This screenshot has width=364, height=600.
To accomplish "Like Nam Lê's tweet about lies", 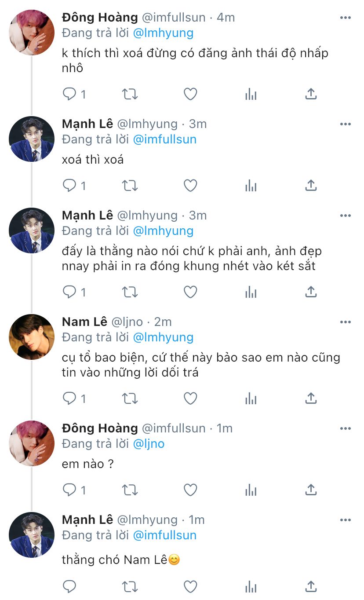I will [190, 399].
